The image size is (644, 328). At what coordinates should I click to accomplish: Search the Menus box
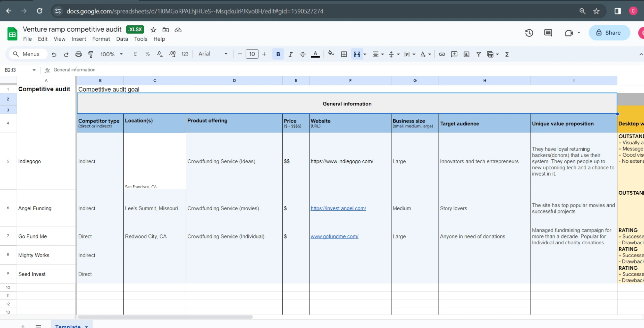click(x=28, y=54)
